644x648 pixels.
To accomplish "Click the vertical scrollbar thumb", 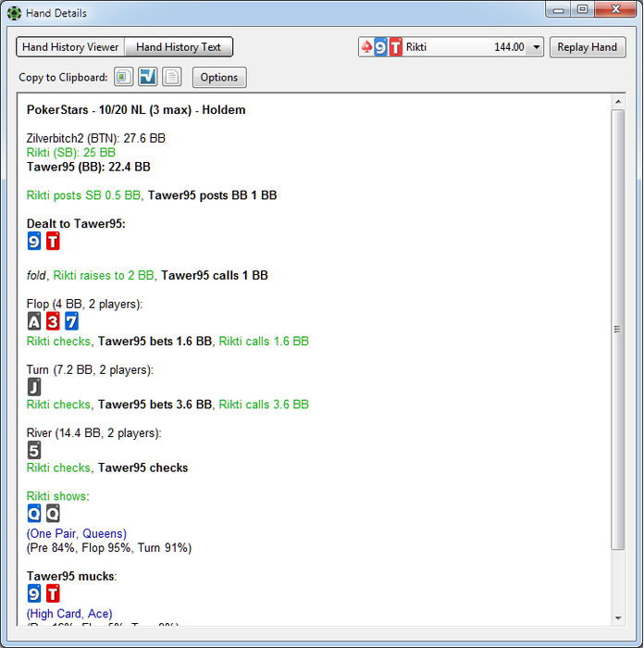I will (x=618, y=330).
